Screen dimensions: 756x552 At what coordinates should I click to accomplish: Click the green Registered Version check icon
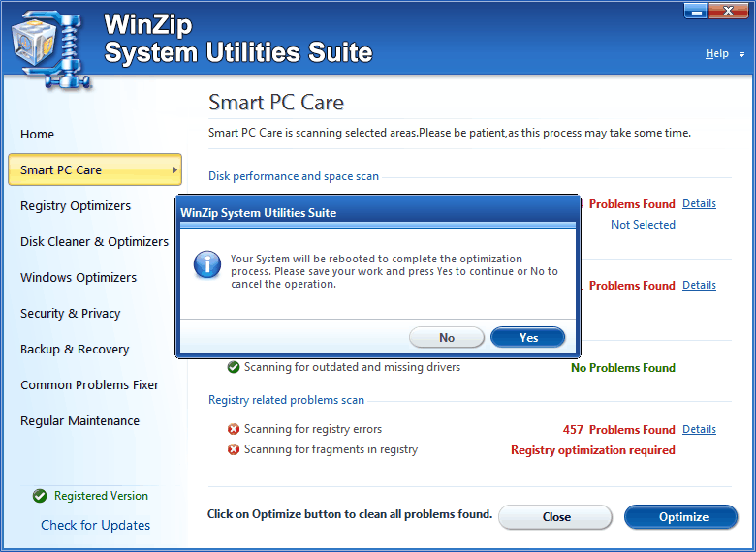click(x=40, y=496)
